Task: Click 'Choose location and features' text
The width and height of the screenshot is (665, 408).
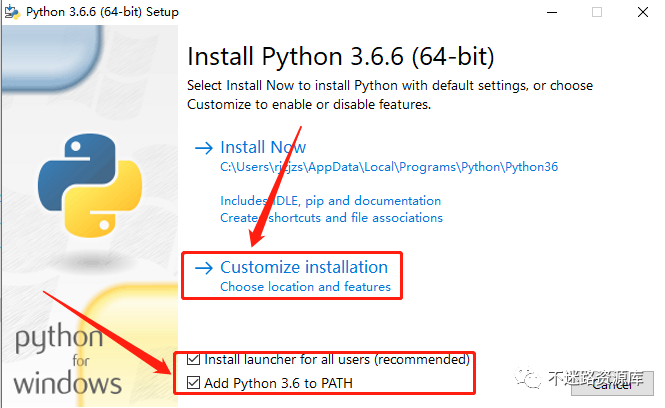Action: [305, 287]
